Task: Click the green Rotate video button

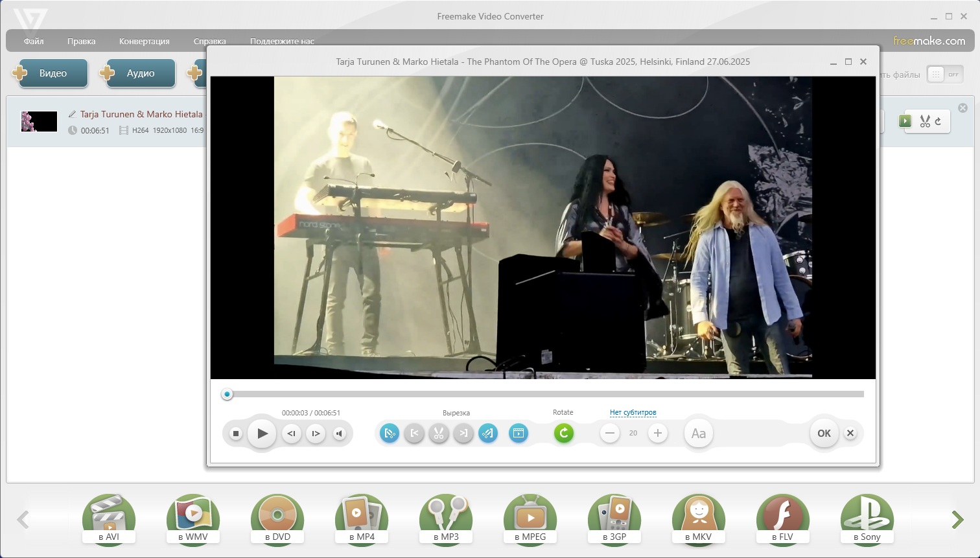Action: [564, 433]
